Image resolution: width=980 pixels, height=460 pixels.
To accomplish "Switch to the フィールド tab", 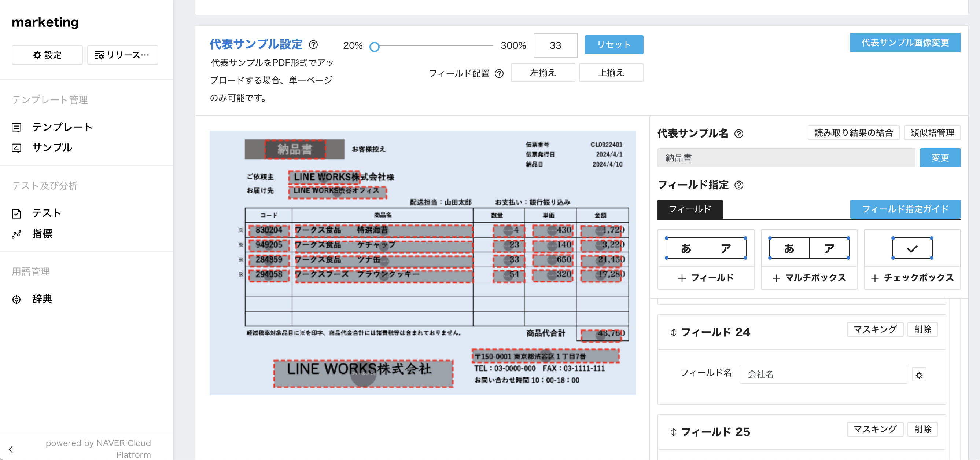I will click(x=690, y=209).
